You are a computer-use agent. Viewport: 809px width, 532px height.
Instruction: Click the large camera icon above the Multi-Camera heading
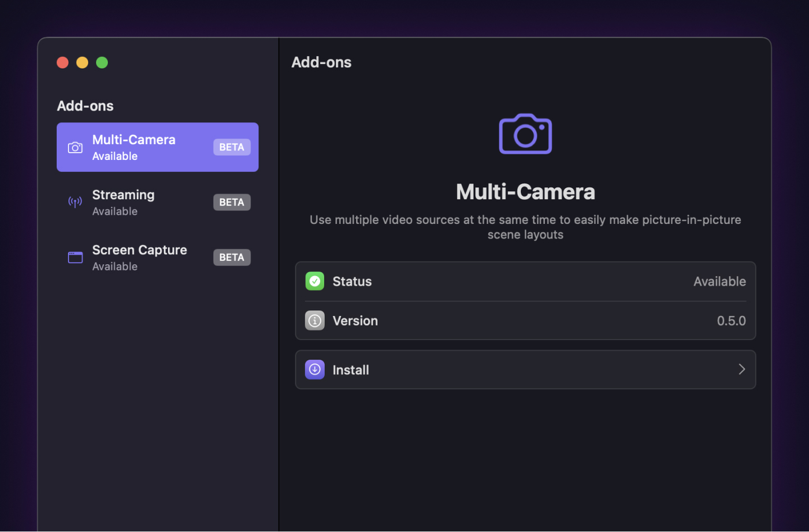tap(525, 134)
